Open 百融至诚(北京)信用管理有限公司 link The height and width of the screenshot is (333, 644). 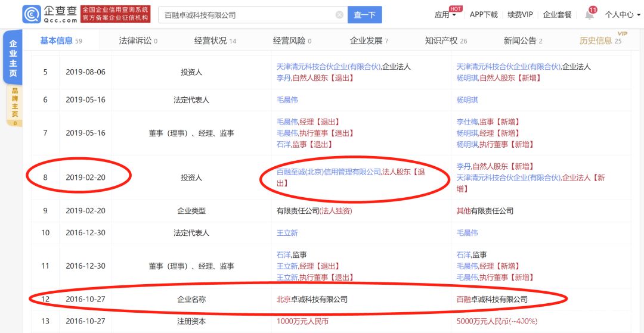[x=329, y=172]
